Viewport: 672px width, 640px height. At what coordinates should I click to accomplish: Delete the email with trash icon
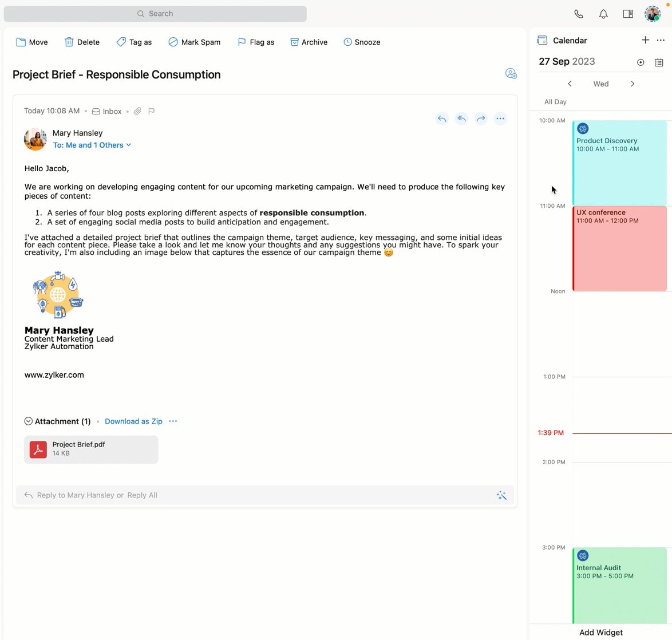[x=69, y=42]
